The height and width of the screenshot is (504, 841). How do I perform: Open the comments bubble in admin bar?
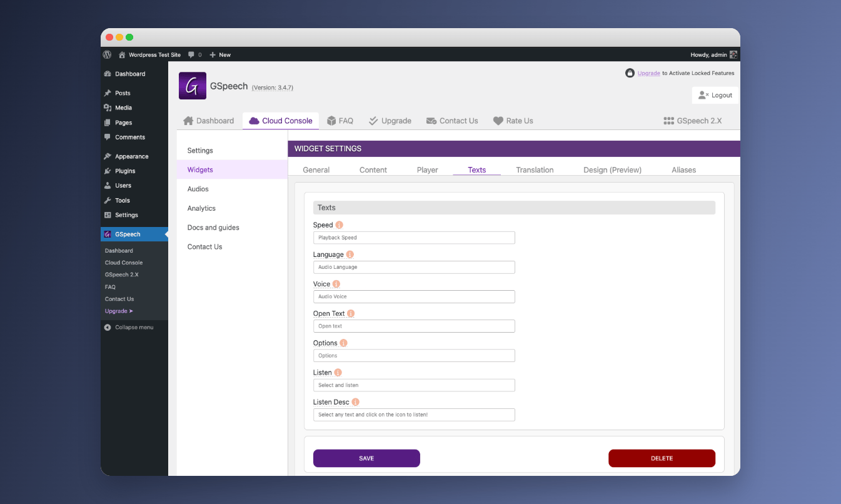point(194,54)
